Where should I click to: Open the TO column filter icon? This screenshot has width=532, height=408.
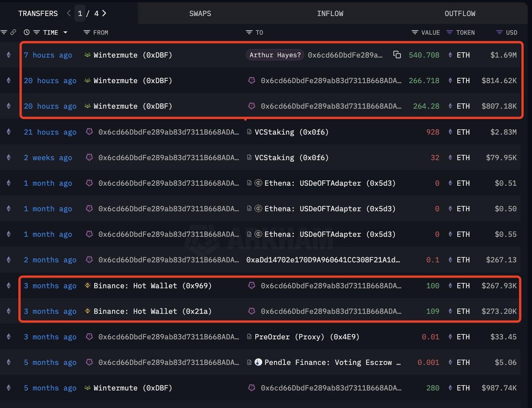point(249,32)
